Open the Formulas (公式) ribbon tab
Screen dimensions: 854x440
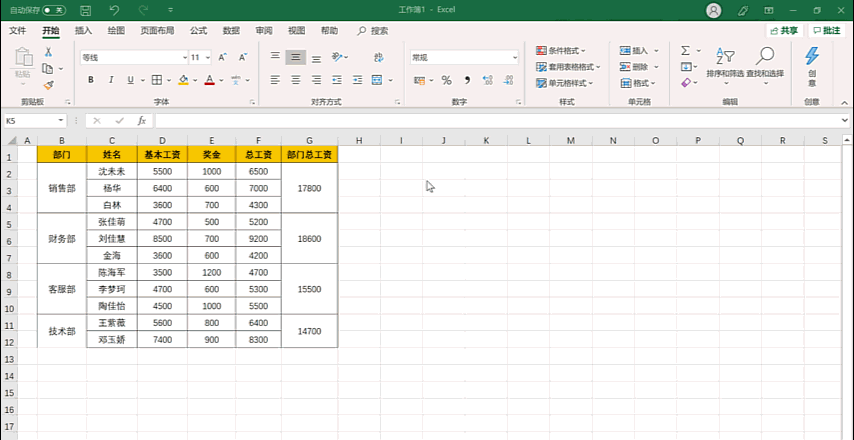point(198,31)
